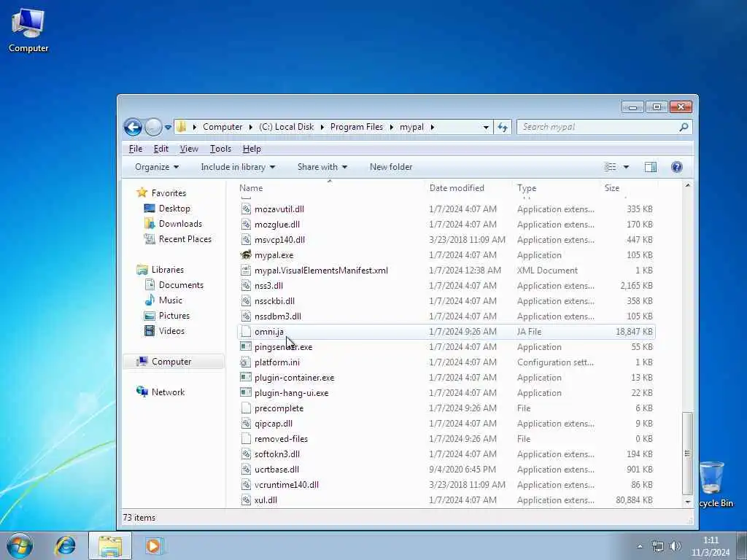
Task: Open the Help menu
Action: click(252, 149)
